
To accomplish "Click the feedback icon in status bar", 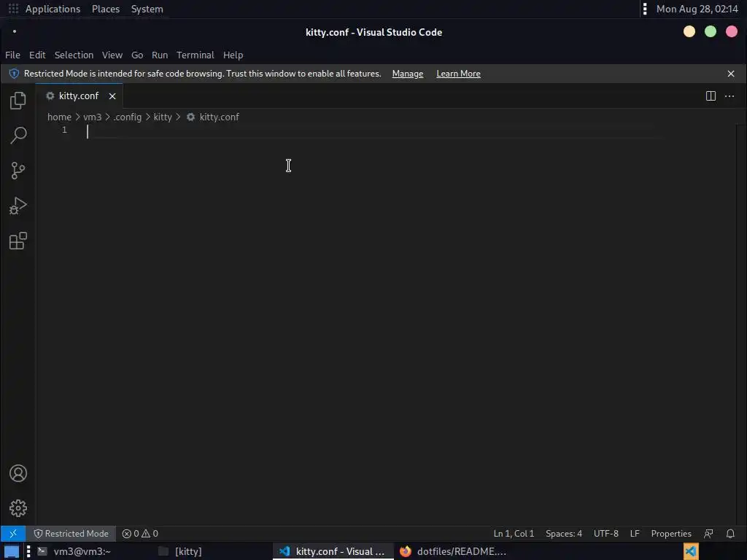I will [x=709, y=534].
